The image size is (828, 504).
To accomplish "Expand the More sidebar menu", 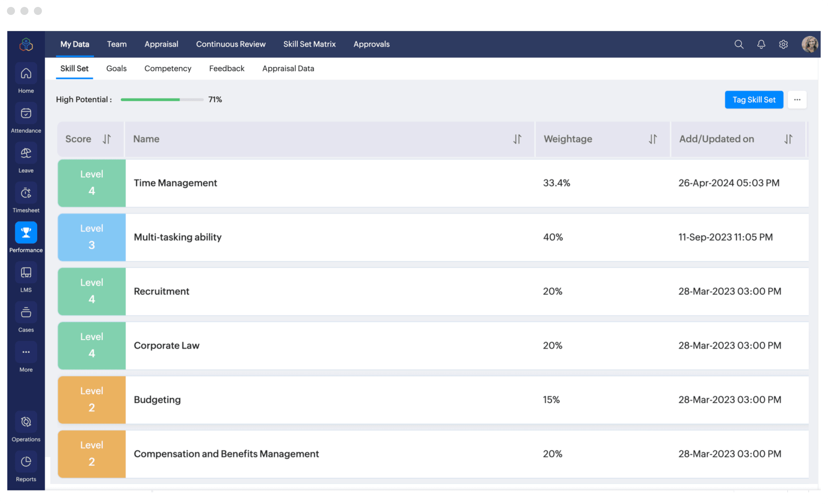I will (x=26, y=352).
